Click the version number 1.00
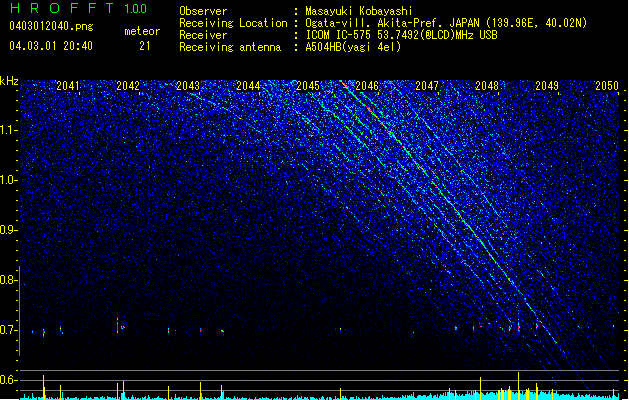The height and width of the screenshot is (400, 629). pos(136,9)
